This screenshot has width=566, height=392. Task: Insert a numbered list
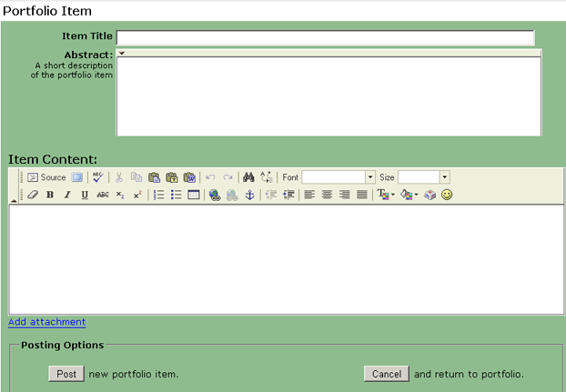pos(159,196)
